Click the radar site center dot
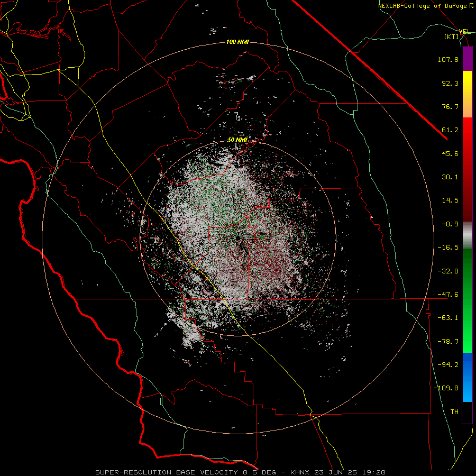This screenshot has width=476, height=476. [237, 237]
